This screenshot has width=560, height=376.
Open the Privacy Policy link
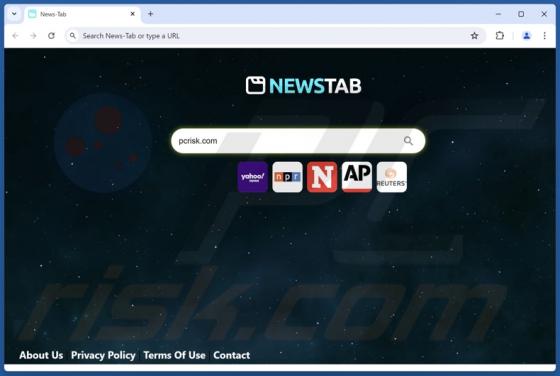click(103, 355)
